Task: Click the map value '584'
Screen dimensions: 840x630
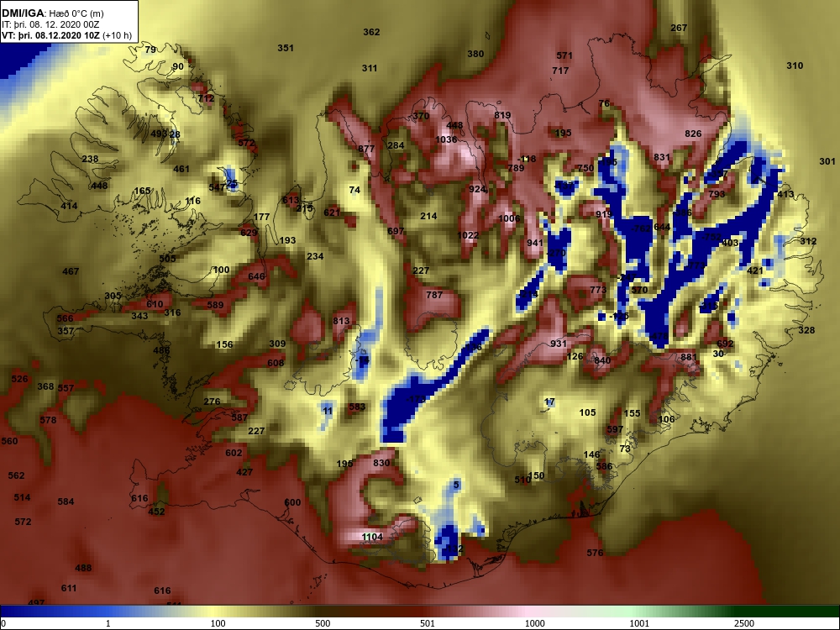Action: click(x=66, y=502)
